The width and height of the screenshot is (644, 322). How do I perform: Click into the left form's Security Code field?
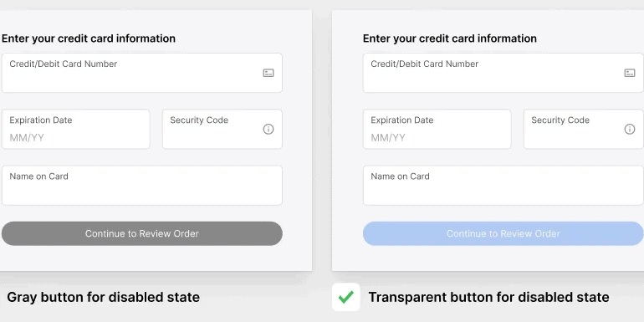(x=222, y=129)
